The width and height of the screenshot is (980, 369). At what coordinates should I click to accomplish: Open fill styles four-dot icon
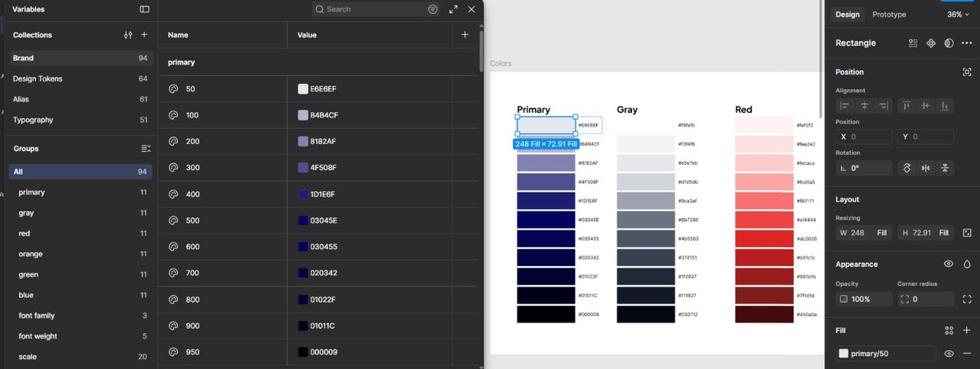click(948, 331)
